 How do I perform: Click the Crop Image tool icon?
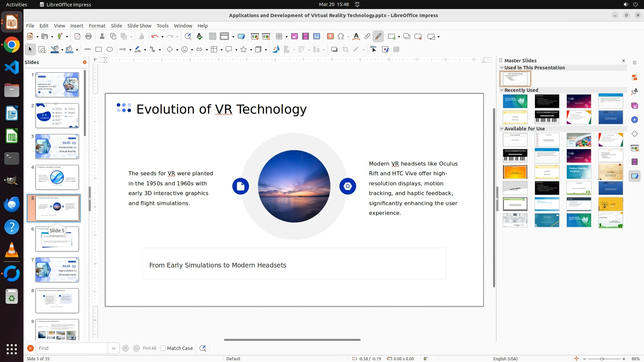(x=345, y=50)
